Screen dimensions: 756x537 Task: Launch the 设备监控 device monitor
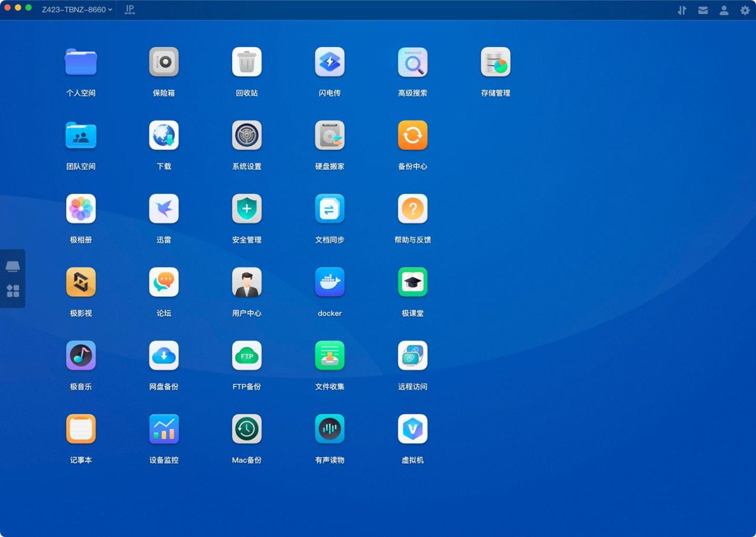pyautogui.click(x=164, y=429)
